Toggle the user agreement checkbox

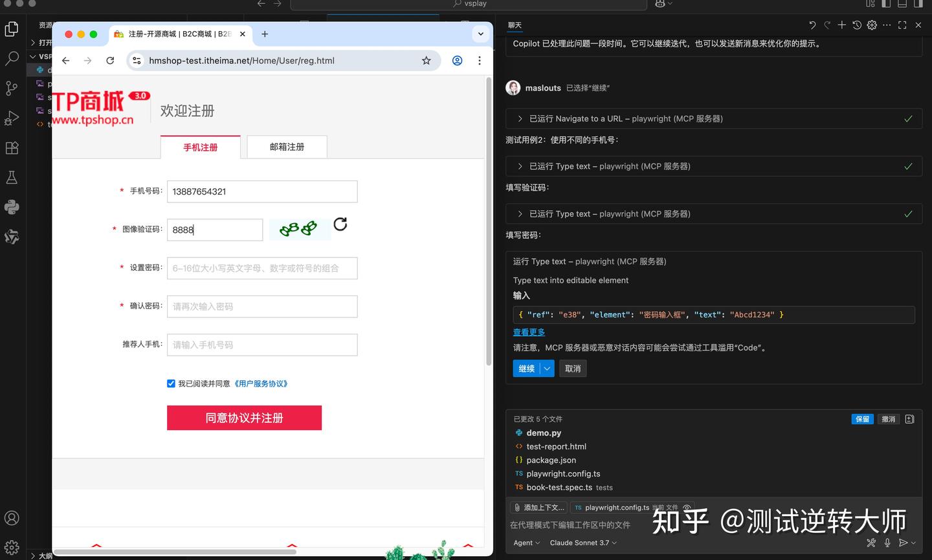tap(171, 383)
